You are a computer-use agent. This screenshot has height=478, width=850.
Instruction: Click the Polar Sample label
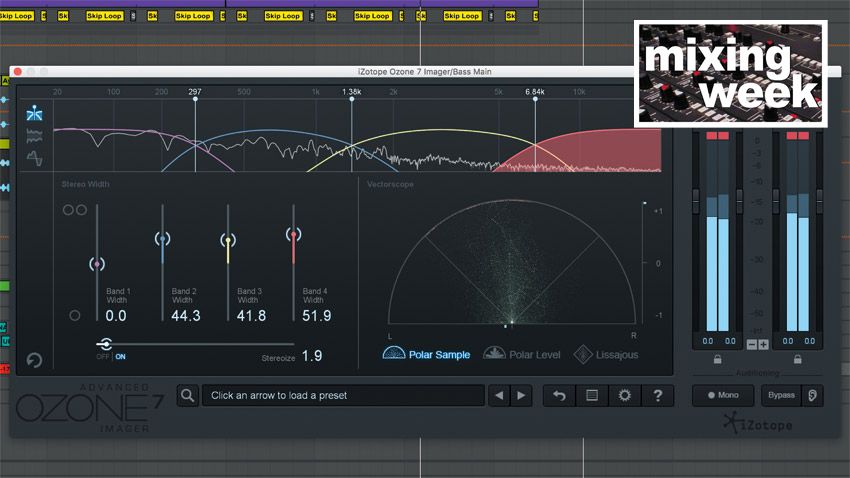(x=439, y=354)
